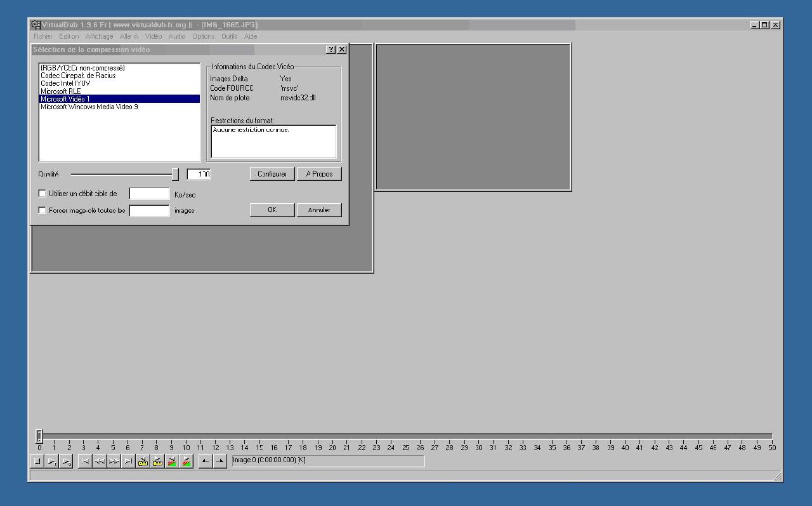Jump to the start of the video
The width and height of the screenshot is (812, 506).
pyautogui.click(x=84, y=462)
